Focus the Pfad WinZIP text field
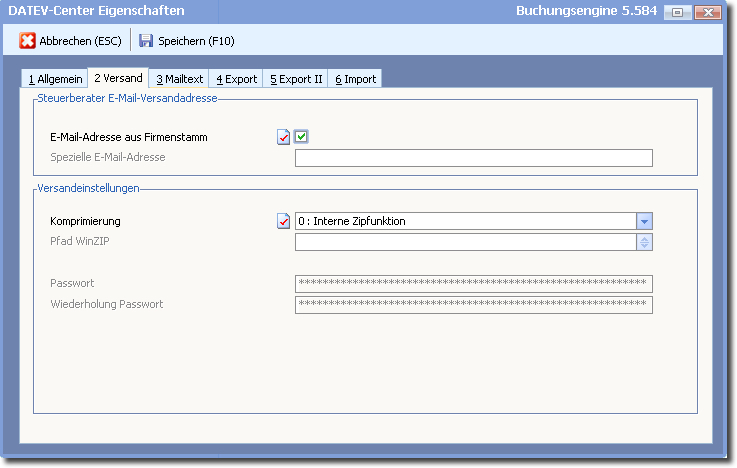737x468 pixels. tap(465, 241)
